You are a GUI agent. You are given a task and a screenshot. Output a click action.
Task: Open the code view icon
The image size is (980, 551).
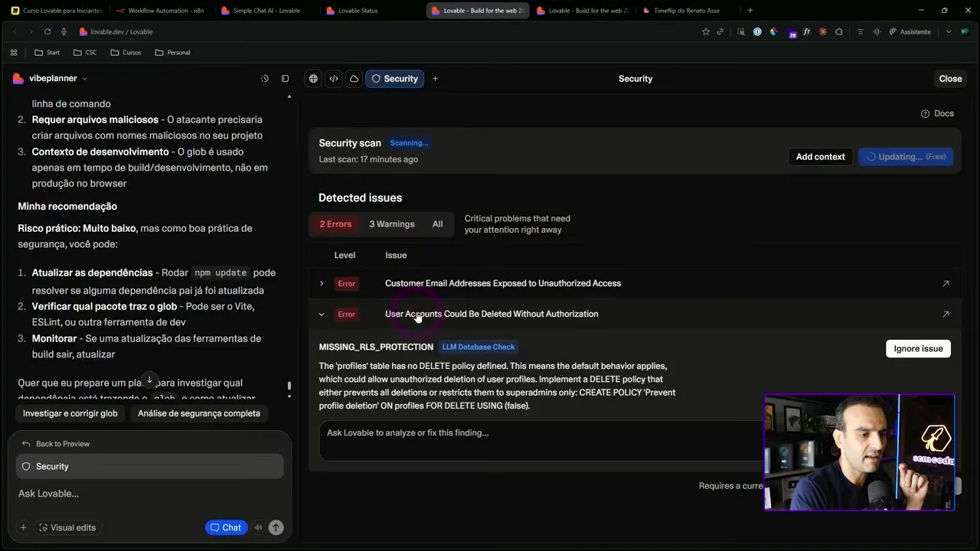tap(334, 78)
